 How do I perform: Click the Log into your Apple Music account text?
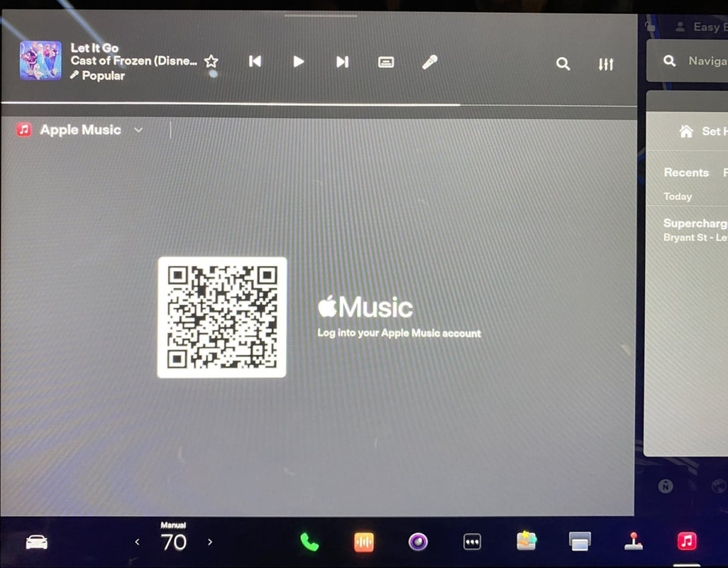(399, 333)
